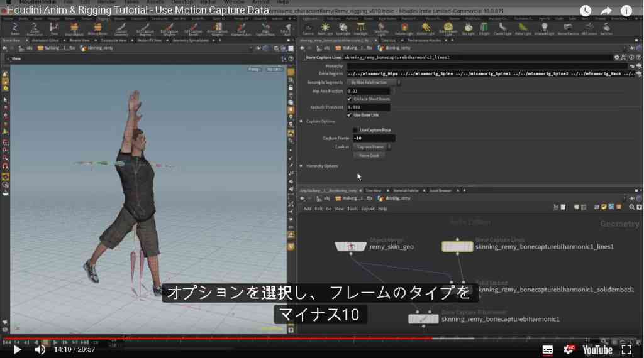
Task: Select the Sky Light shelf tool
Action: coord(468,29)
